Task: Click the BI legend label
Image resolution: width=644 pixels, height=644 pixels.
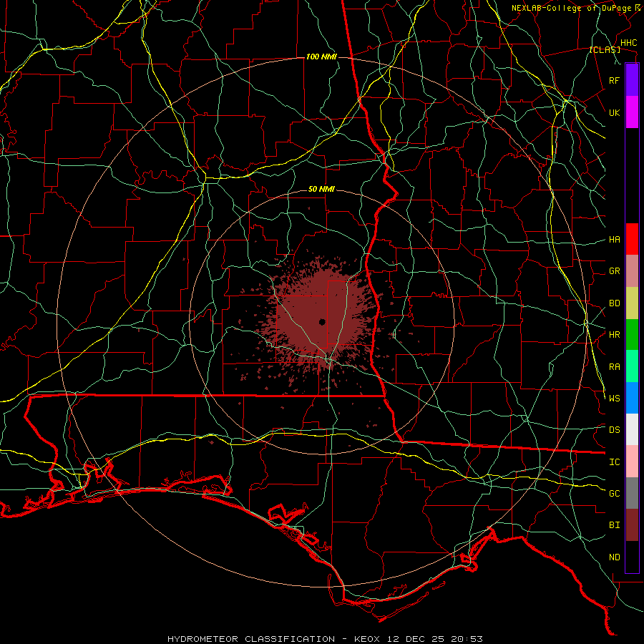Action: (x=615, y=525)
